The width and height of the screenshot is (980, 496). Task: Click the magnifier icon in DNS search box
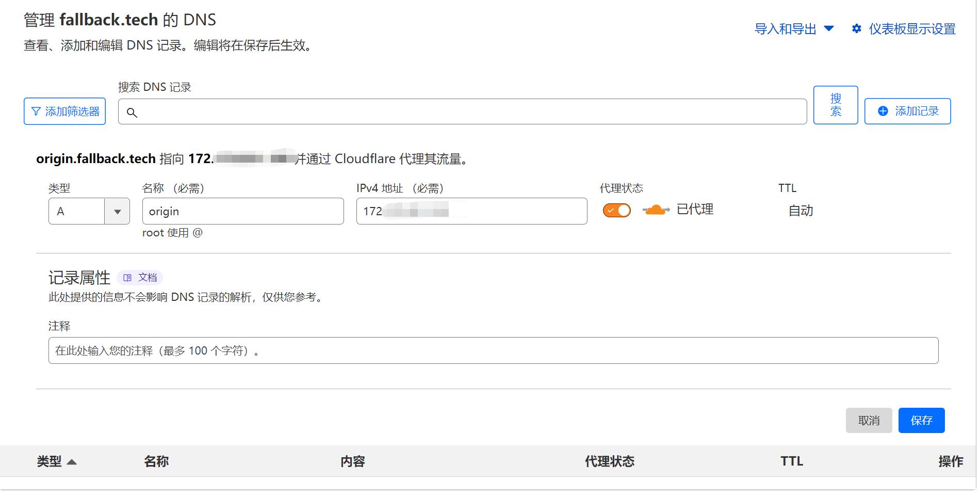coord(133,111)
